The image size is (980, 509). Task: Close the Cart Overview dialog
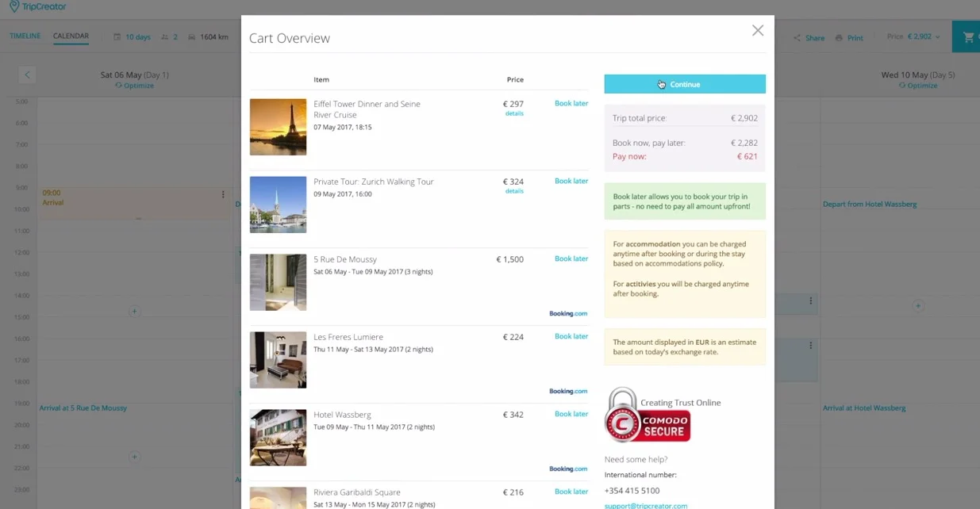pos(758,30)
